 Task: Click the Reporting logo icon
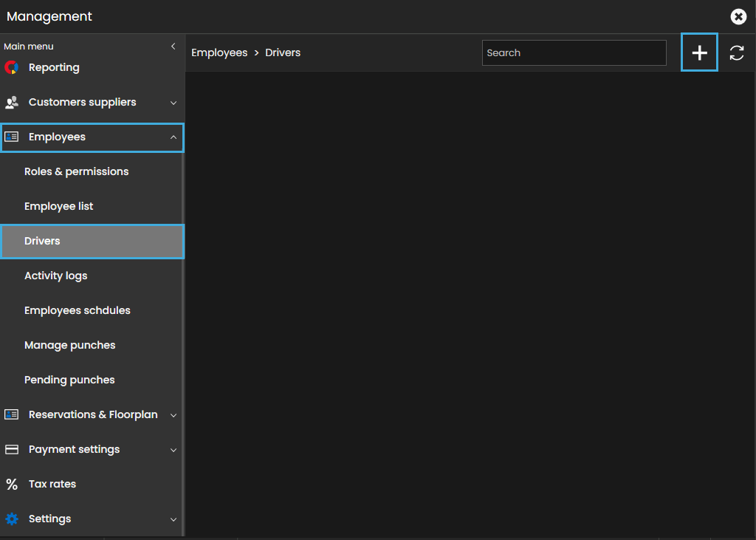point(11,67)
